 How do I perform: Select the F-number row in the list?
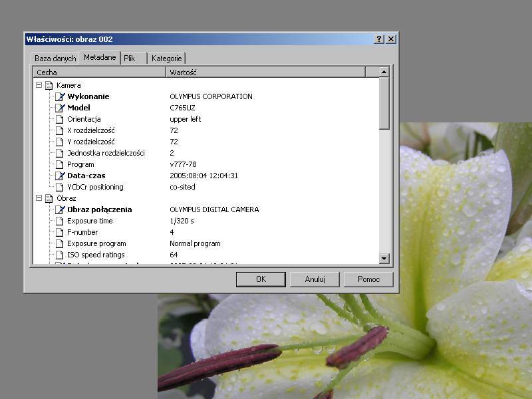pos(82,232)
